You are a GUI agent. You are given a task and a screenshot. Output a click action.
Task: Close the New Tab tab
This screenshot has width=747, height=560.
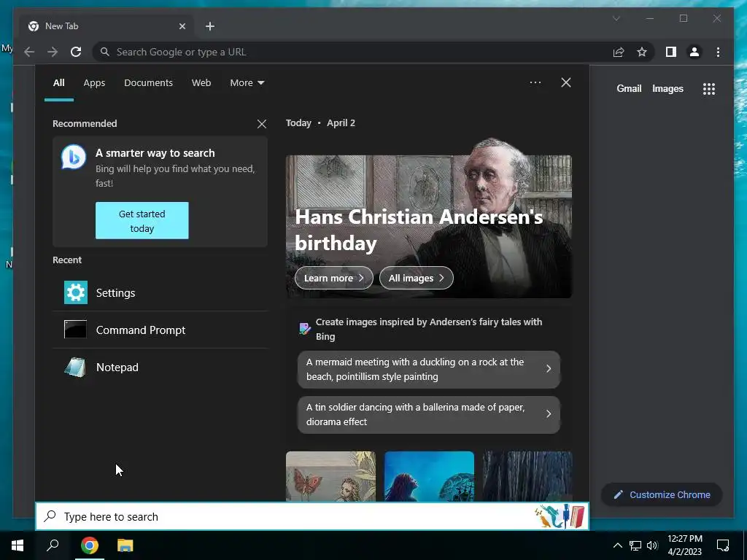pos(182,26)
